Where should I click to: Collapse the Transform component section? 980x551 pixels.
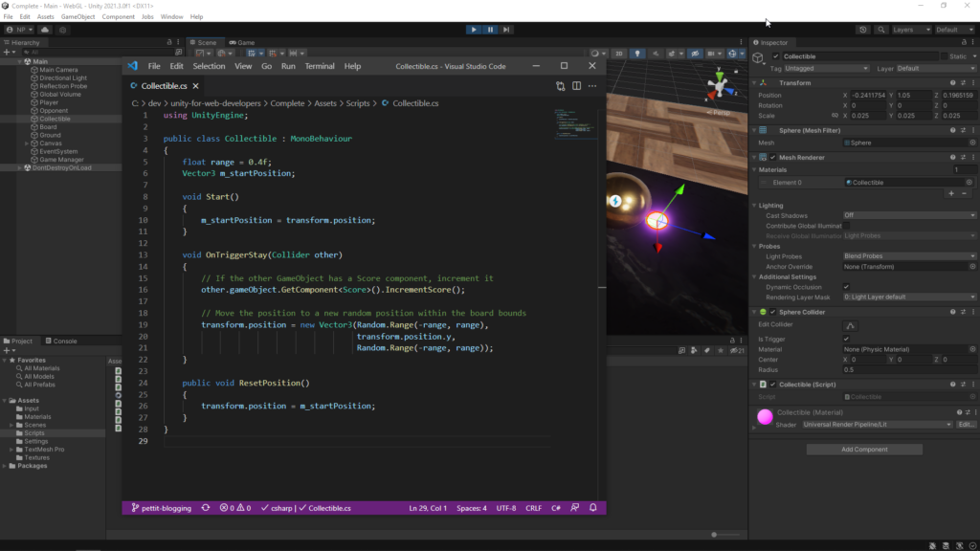coord(756,83)
